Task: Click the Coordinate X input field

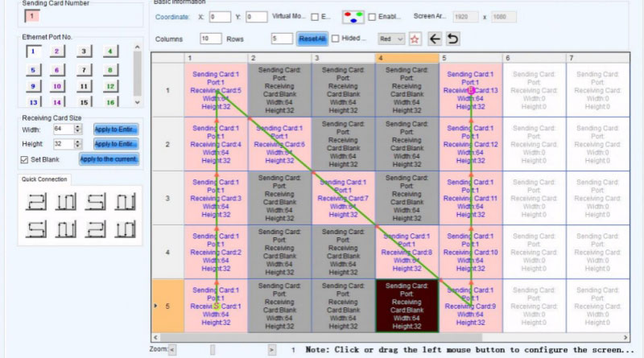Action: click(220, 17)
